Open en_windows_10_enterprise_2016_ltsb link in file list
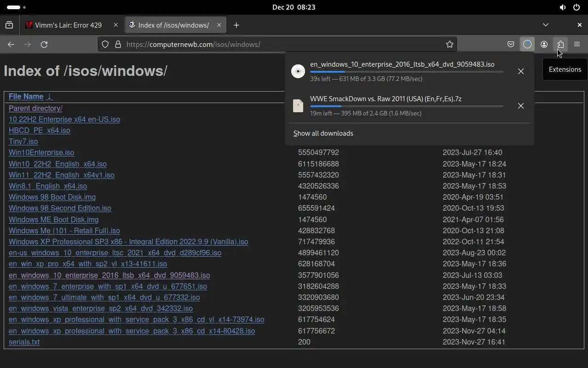This screenshot has width=588, height=368. [x=109, y=276]
